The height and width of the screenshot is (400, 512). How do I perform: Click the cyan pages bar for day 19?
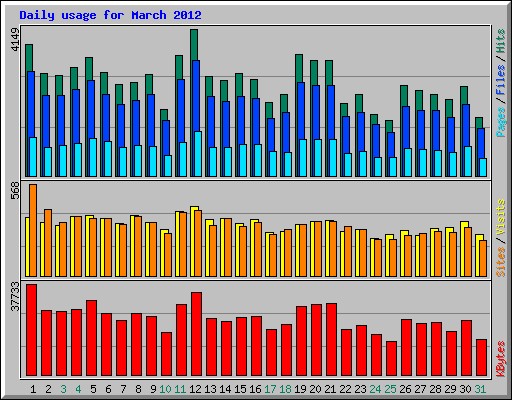click(303, 158)
